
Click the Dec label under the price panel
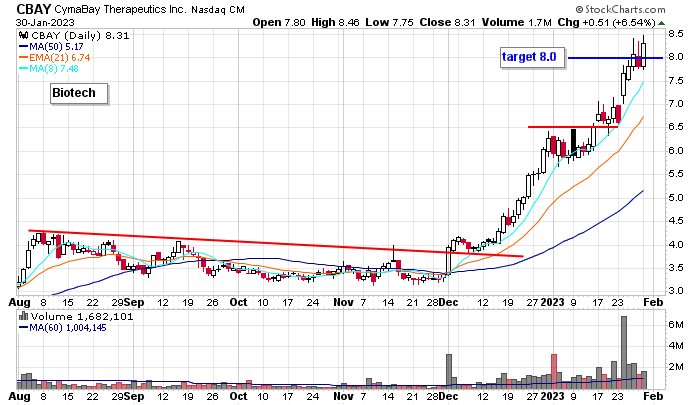pos(448,302)
